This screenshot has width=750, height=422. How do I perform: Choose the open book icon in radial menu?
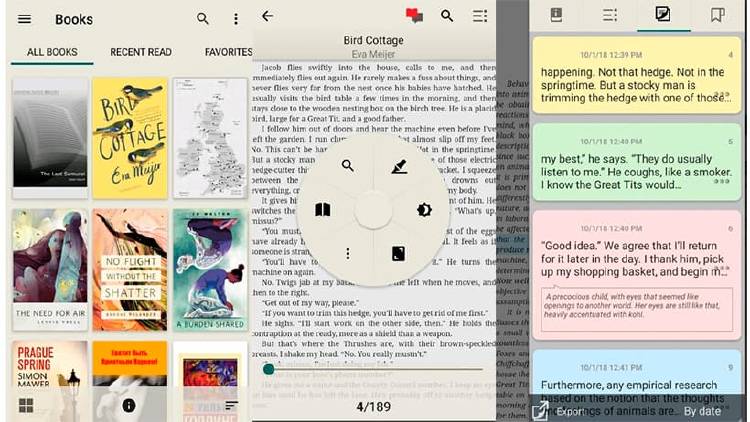click(x=322, y=210)
